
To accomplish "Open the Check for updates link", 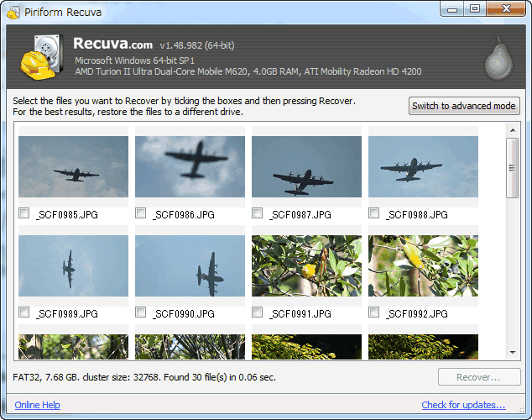I will pos(463,405).
